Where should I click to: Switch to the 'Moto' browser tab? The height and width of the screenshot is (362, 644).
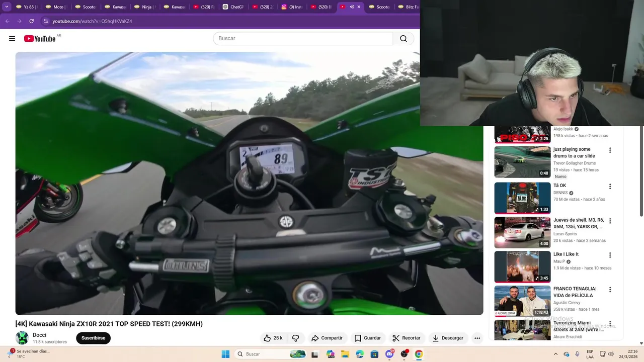(56, 7)
